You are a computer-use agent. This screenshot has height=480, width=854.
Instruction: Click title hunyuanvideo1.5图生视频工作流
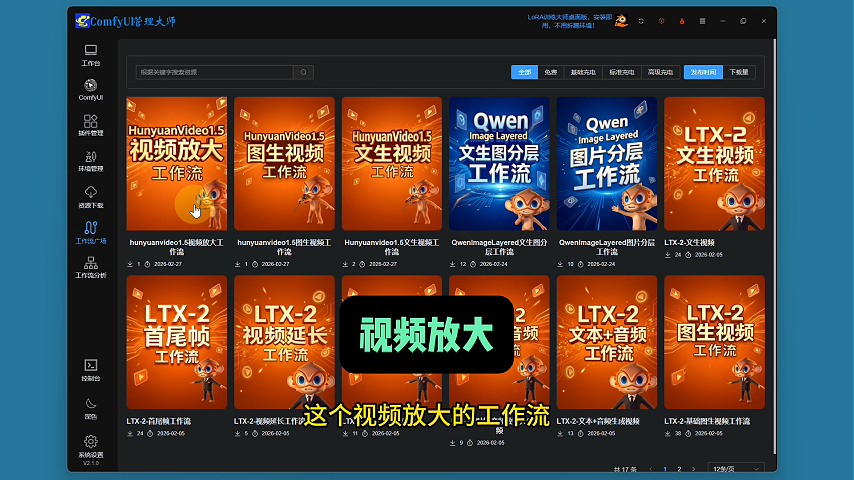point(284,247)
